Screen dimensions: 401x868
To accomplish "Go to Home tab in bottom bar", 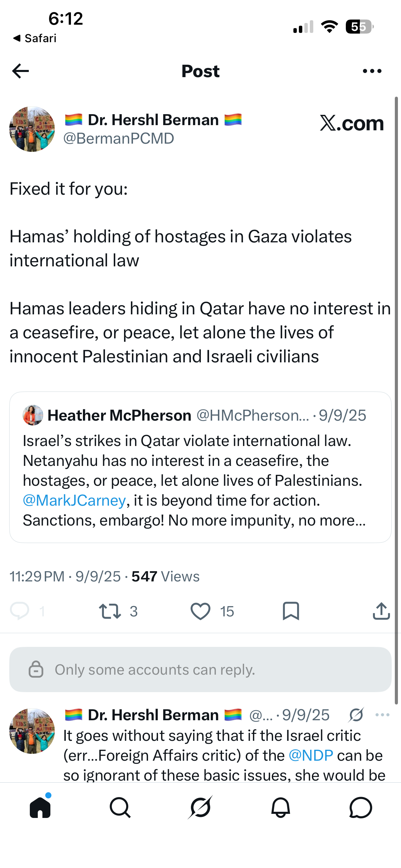I will click(40, 807).
